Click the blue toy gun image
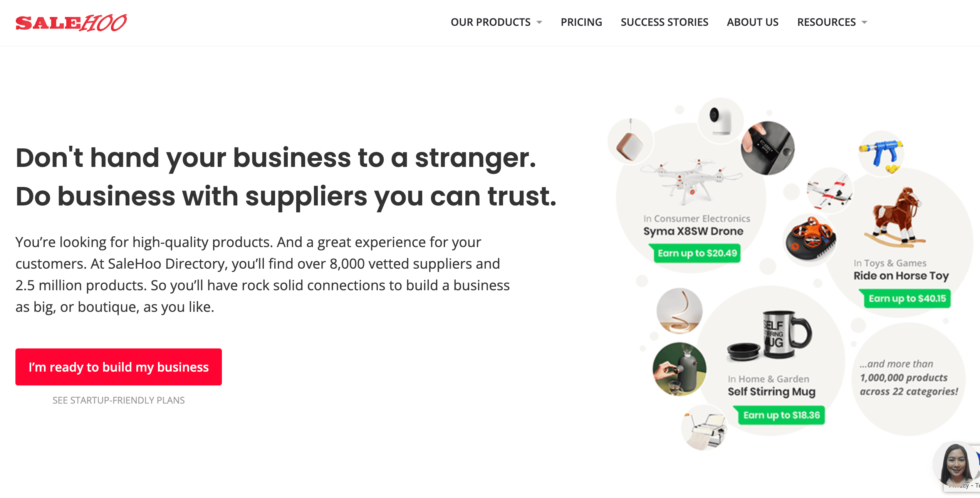This screenshot has width=980, height=498. coord(881,153)
